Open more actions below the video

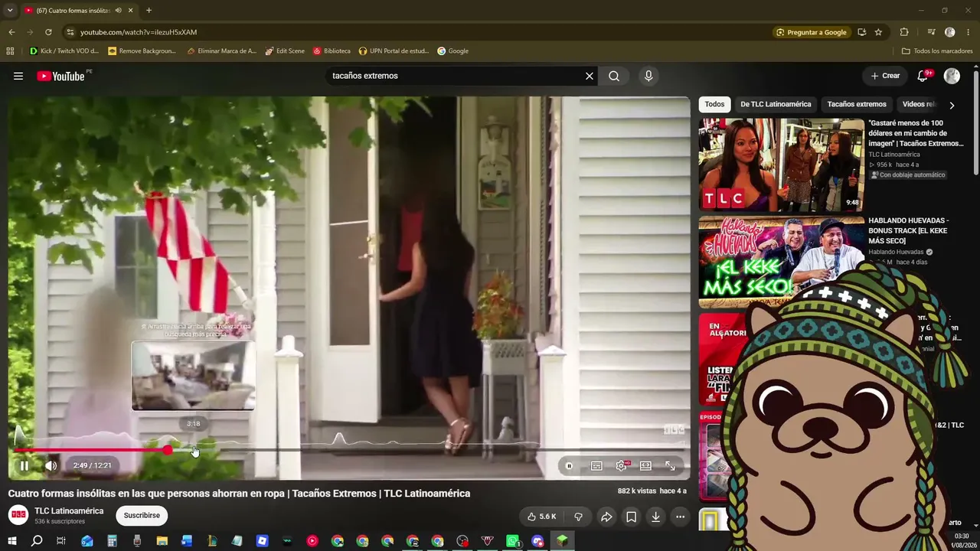[680, 517]
